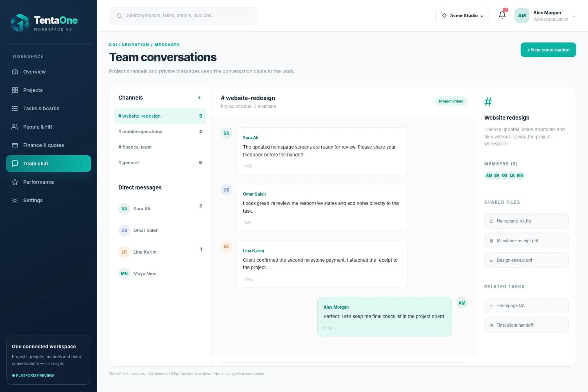Screen dimensions: 588x392
Task: Open the Milestone-receipt.pdf shared file
Action: (526, 241)
